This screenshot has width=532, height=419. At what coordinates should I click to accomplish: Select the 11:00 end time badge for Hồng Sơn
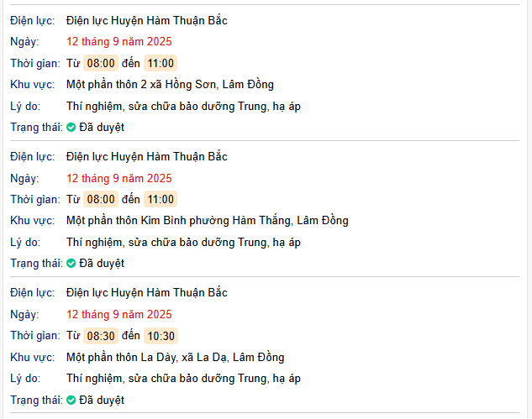point(161,63)
